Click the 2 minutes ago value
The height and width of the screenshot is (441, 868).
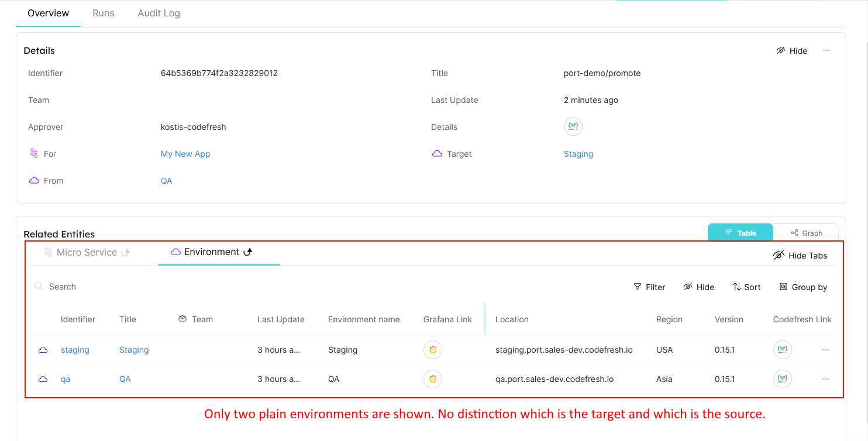591,100
